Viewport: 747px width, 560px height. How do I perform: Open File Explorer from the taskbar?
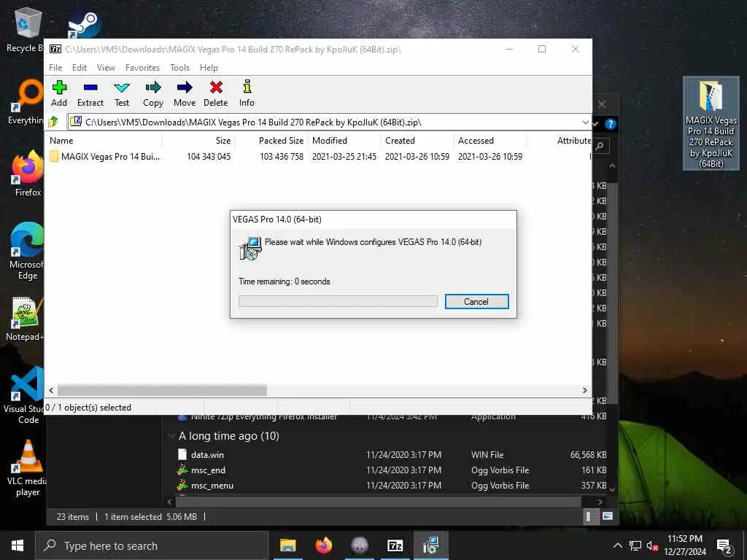[x=287, y=545]
